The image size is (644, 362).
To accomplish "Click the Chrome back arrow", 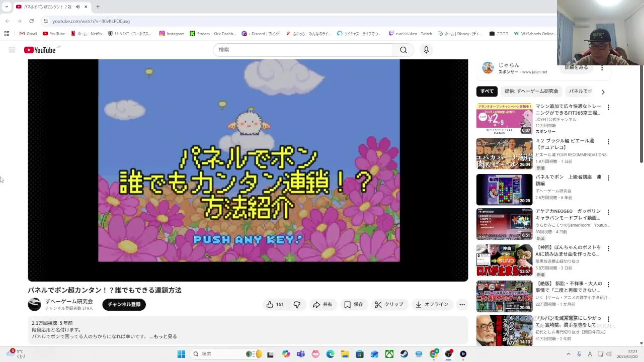I will click(7, 21).
